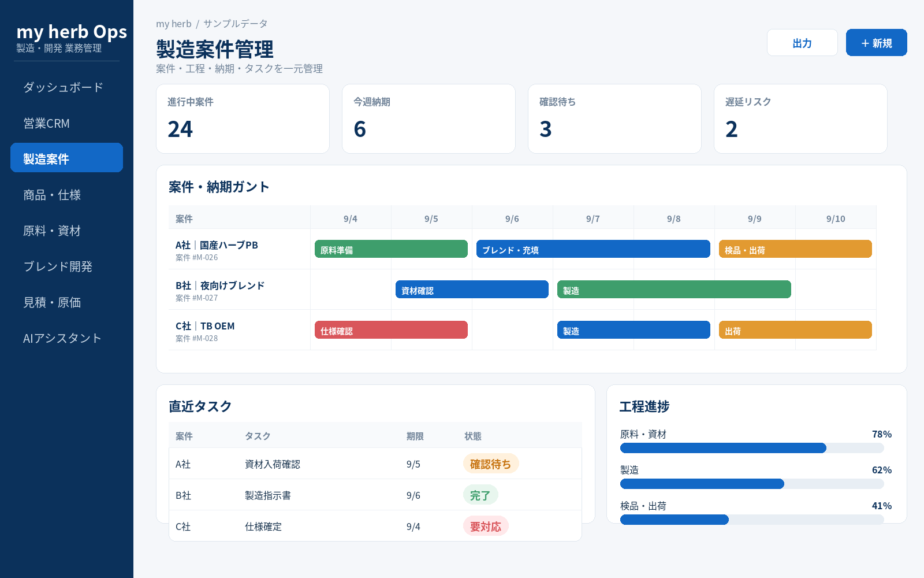Click the 9/10 gantt column header

836,218
